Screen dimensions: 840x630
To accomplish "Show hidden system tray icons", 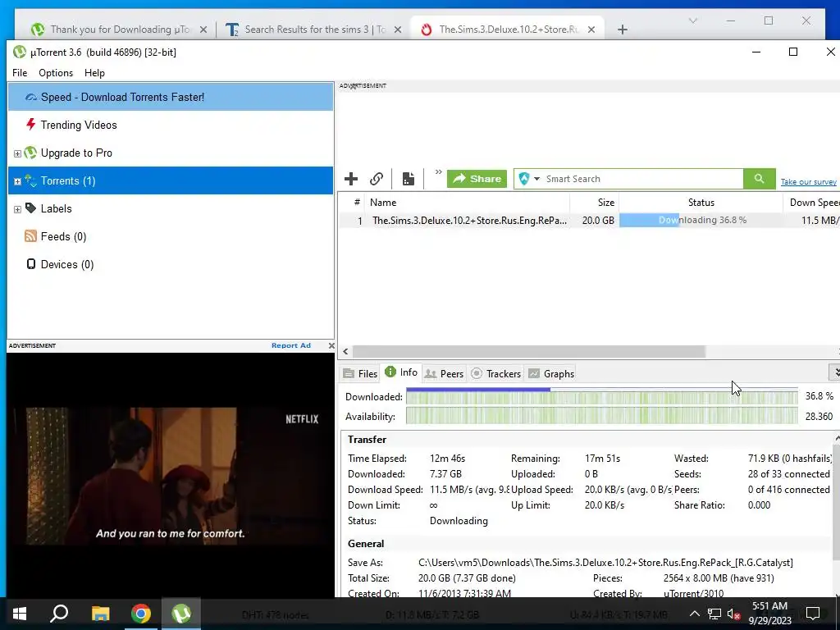I will (694, 614).
